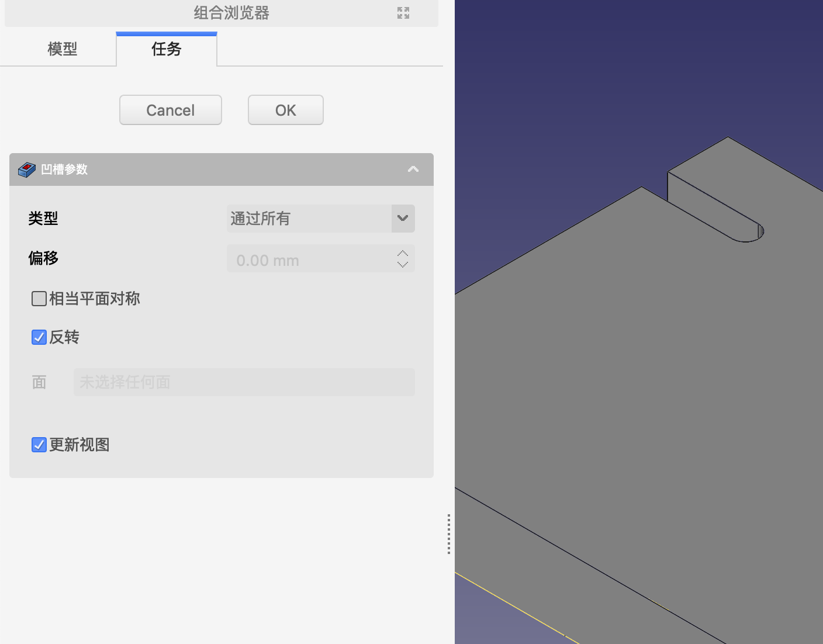Increase 偏移 with the up stepper arrow

click(x=403, y=254)
